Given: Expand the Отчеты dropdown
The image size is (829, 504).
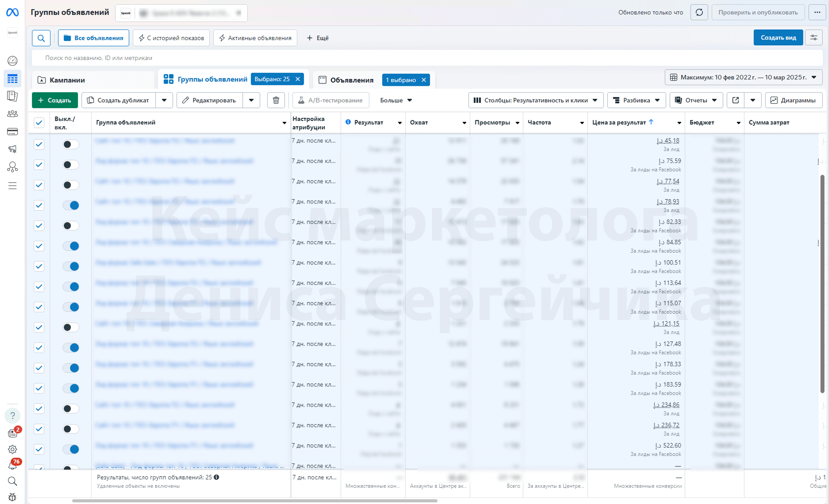Looking at the screenshot, I should (696, 100).
